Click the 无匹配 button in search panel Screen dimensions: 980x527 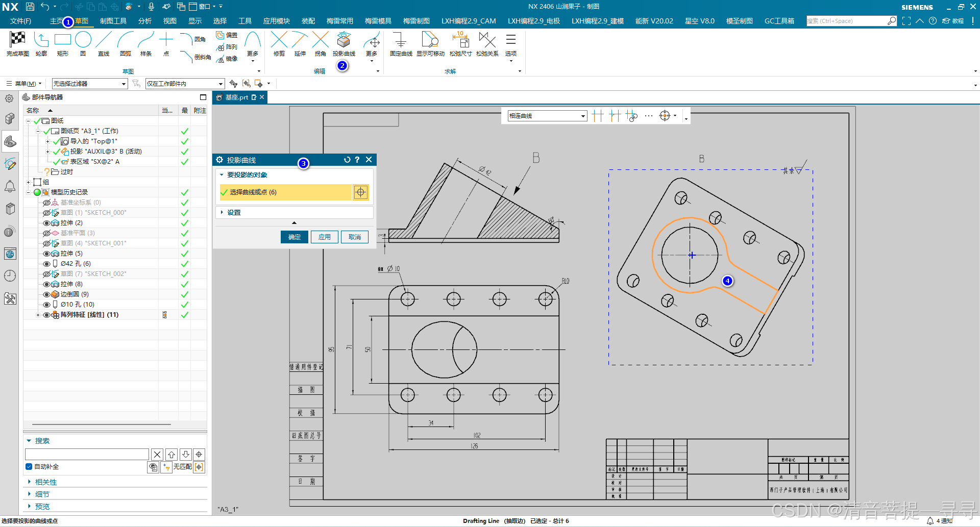pyautogui.click(x=182, y=466)
